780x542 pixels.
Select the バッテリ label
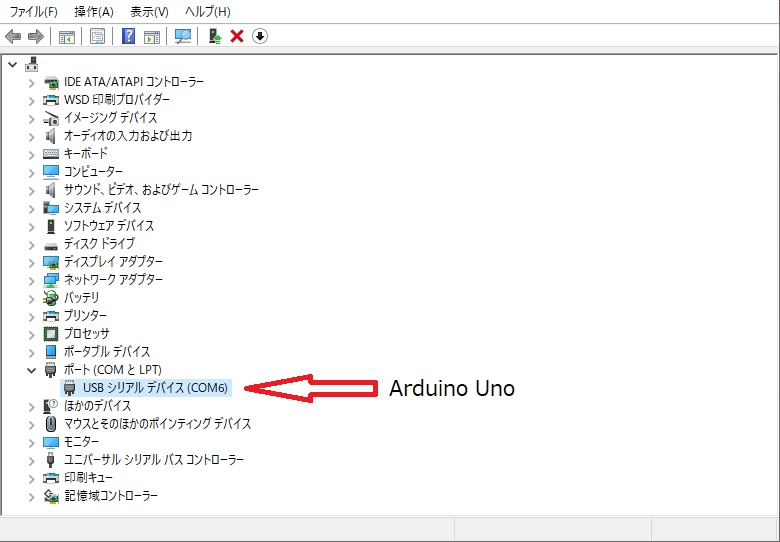pyautogui.click(x=82, y=298)
